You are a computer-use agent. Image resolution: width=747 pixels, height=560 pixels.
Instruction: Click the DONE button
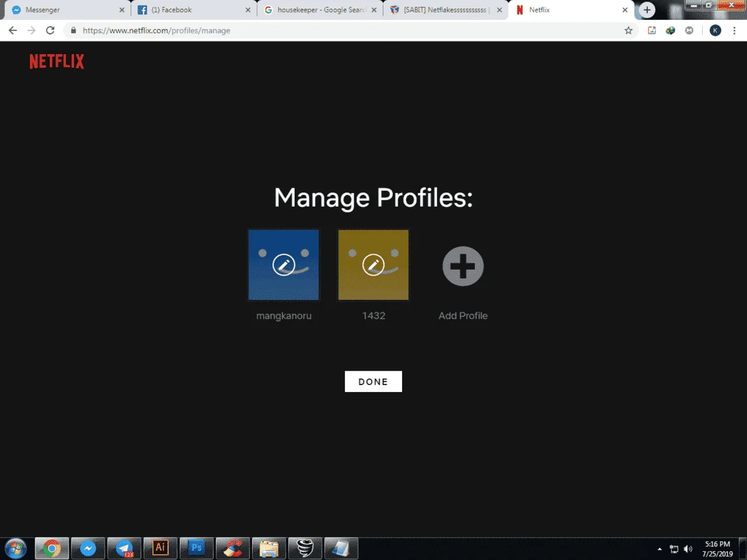pyautogui.click(x=374, y=381)
